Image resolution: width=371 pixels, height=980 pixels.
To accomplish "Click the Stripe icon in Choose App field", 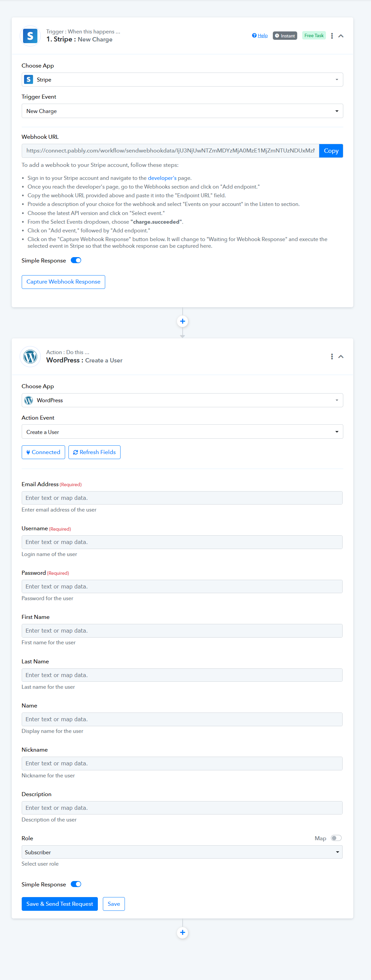I will coord(28,80).
